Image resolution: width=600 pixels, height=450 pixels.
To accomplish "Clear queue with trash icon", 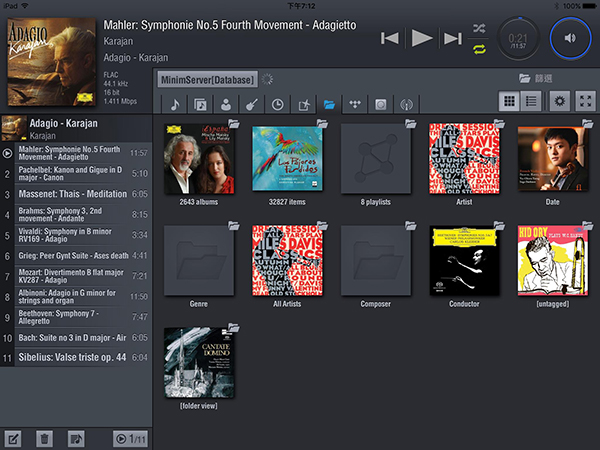I will (44, 439).
